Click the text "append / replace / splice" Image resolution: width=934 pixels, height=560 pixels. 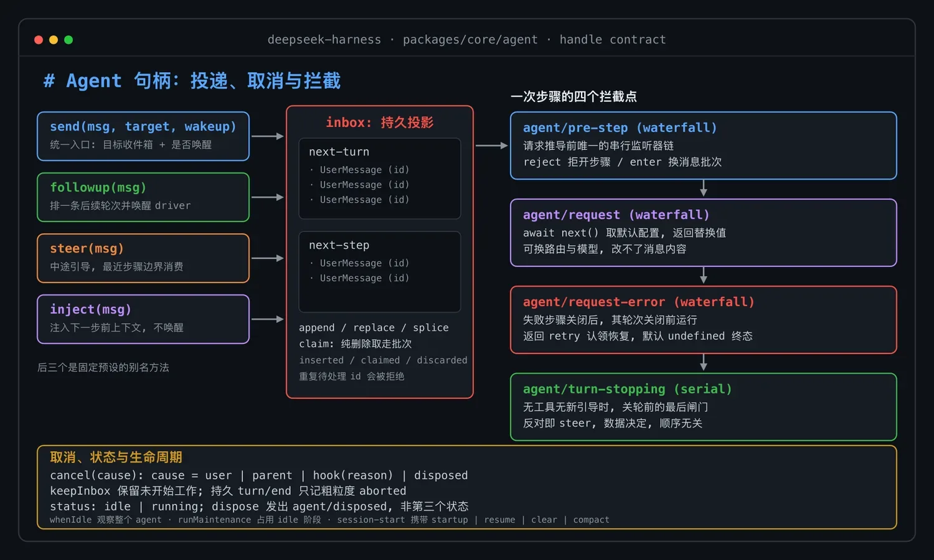click(374, 328)
